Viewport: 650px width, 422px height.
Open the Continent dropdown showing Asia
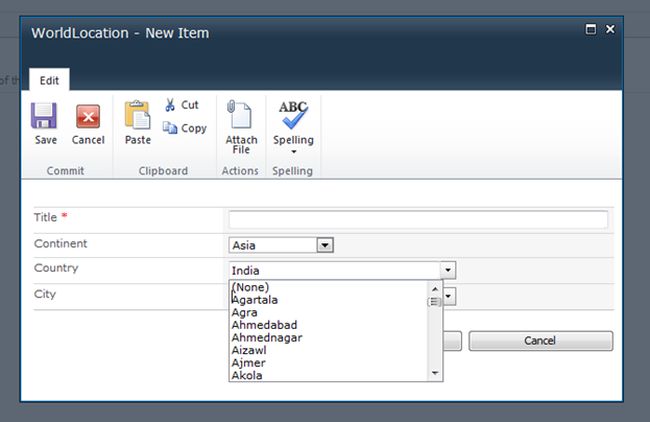(325, 245)
